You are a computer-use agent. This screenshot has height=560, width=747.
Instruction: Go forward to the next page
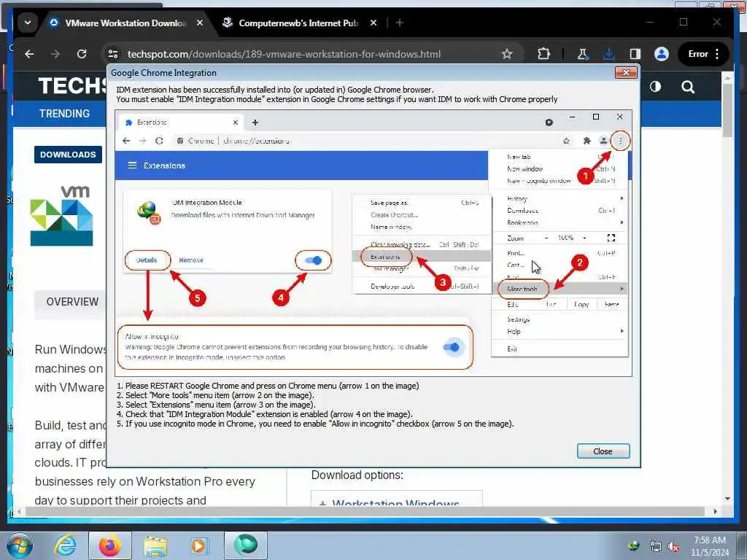[x=55, y=54]
